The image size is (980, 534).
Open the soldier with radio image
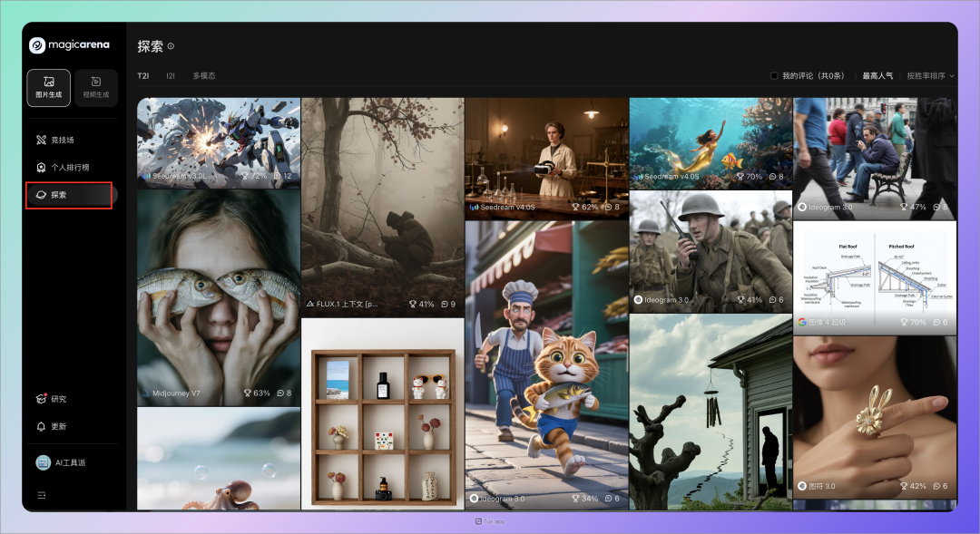point(710,251)
